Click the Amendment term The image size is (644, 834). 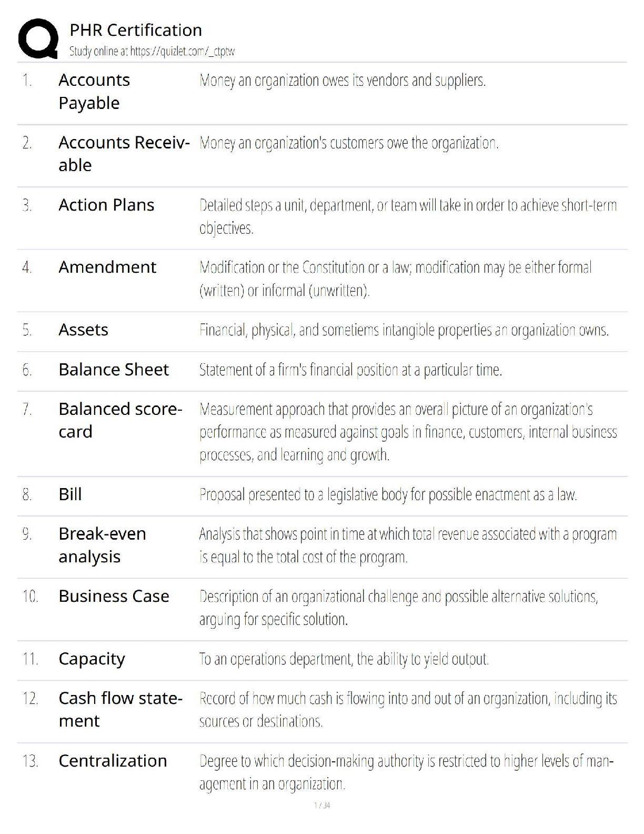[x=107, y=267]
